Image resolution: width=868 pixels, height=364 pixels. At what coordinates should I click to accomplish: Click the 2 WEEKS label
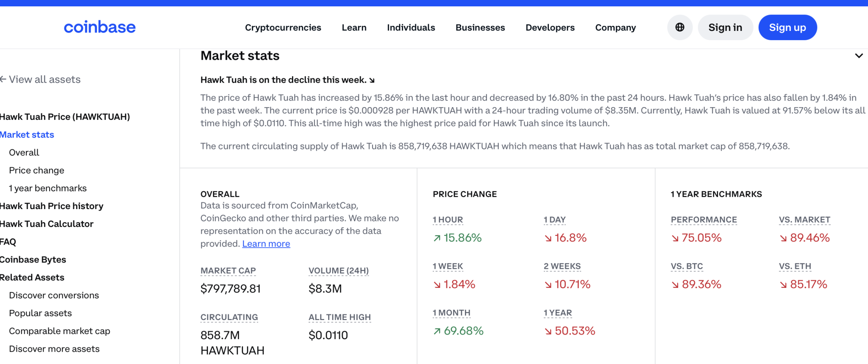coord(562,266)
